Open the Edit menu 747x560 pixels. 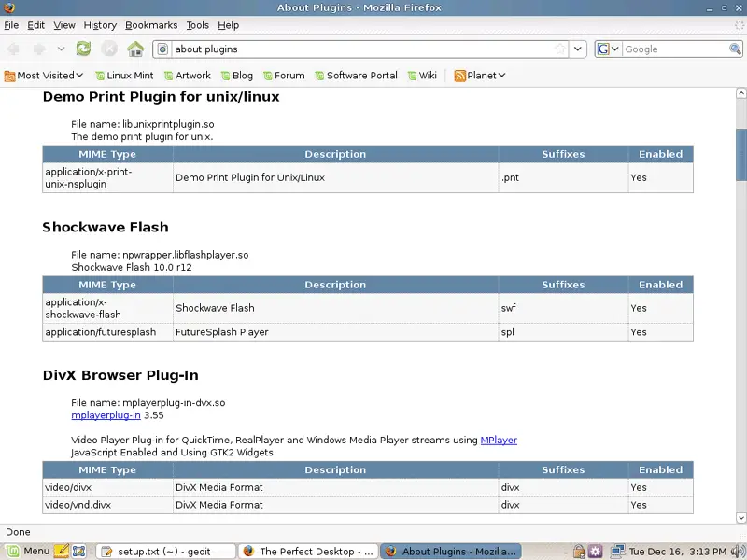pos(35,25)
